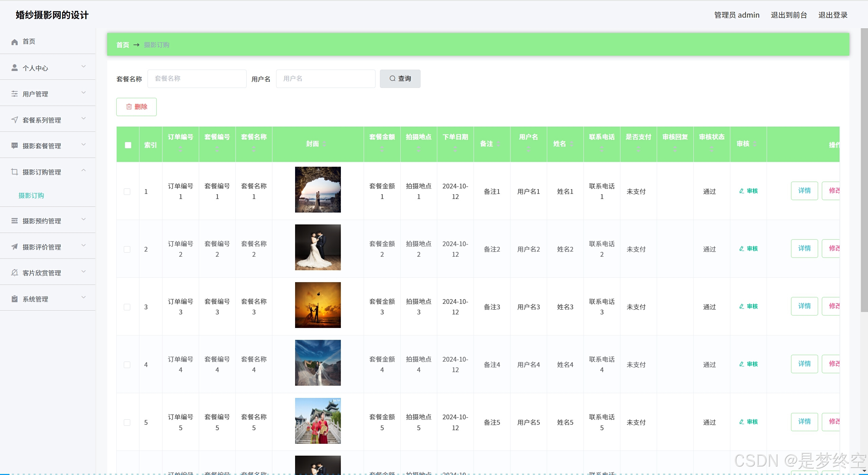The height and width of the screenshot is (475, 868).
Task: Collapse the 摄影订购管理 menu chevron
Action: [83, 170]
